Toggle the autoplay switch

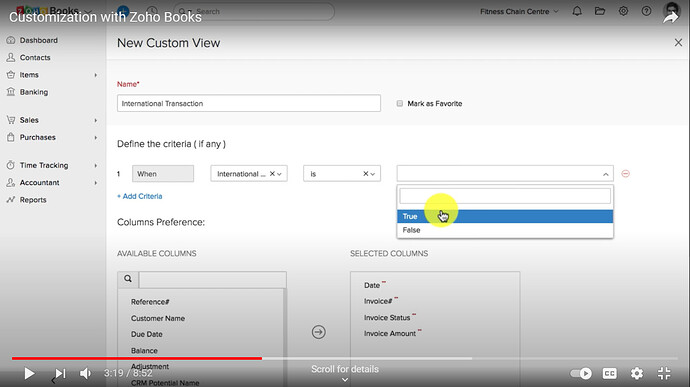[x=581, y=373]
